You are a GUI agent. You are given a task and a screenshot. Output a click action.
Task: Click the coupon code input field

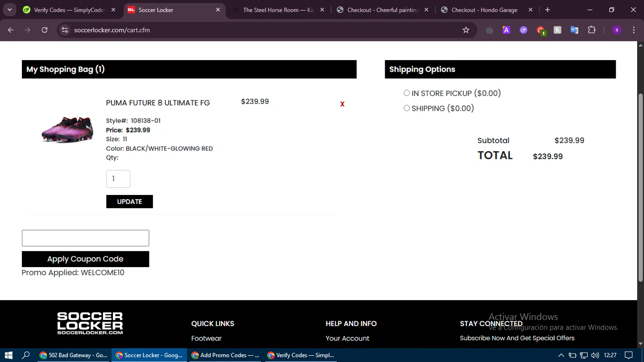(x=85, y=238)
